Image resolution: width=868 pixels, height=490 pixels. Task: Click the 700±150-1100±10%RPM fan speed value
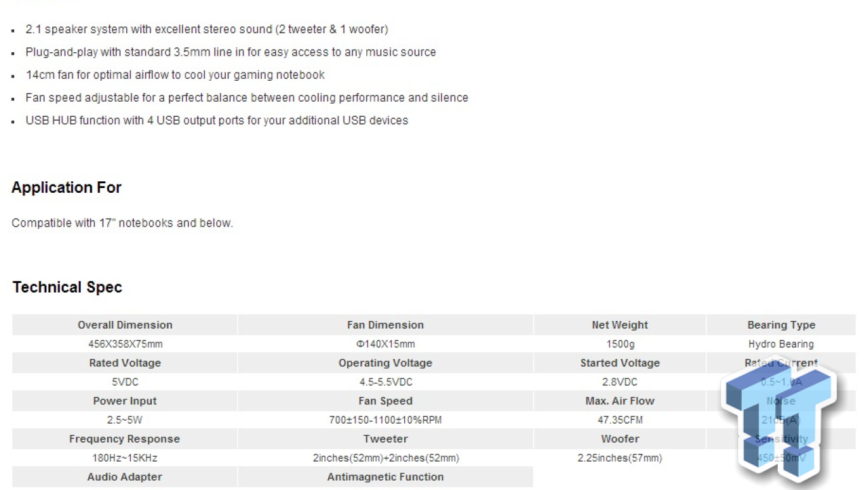click(x=385, y=420)
